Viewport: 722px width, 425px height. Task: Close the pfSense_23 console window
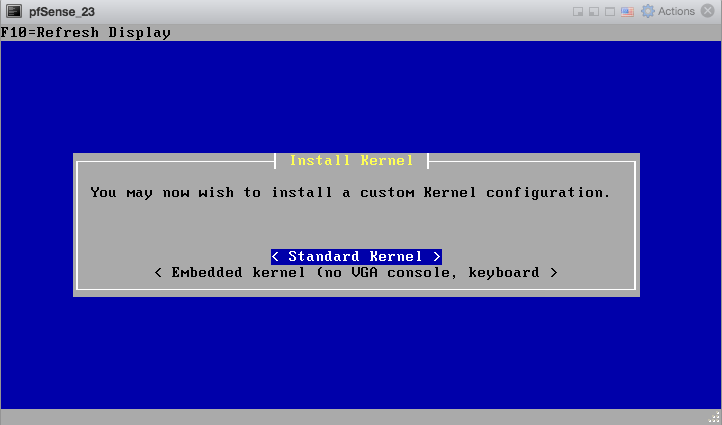[709, 11]
